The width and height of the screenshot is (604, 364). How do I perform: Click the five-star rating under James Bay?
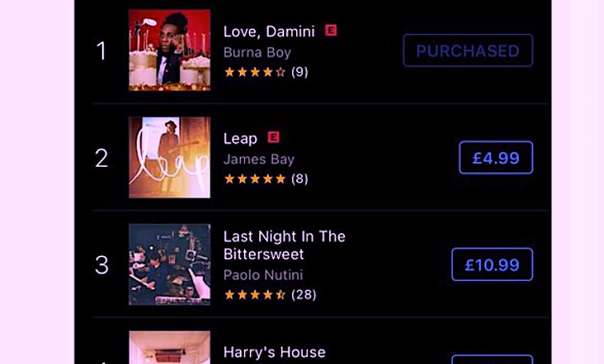[x=254, y=179]
